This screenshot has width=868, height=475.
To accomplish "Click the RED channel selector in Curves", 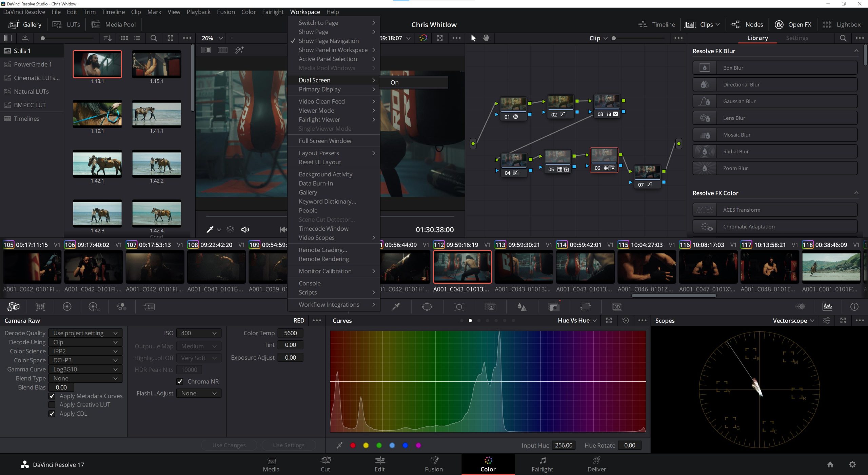I will pyautogui.click(x=352, y=445).
